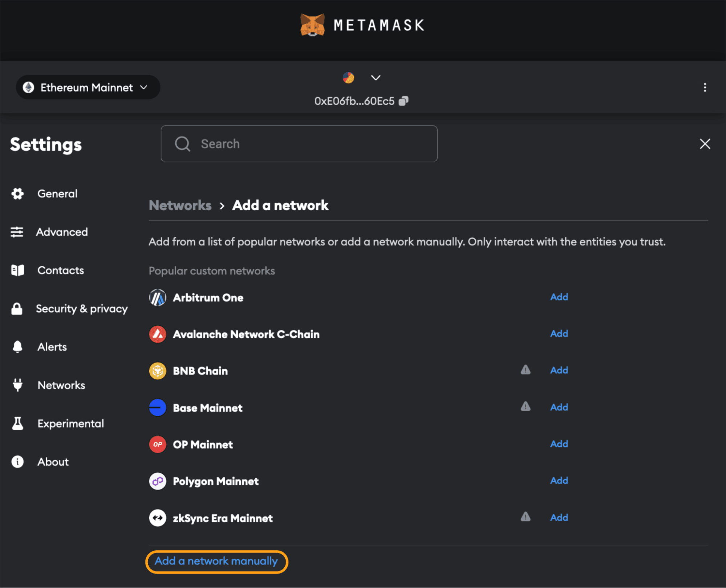726x588 pixels.
Task: Copy the wallet address 0xE06fb...60Ec5
Action: pyautogui.click(x=403, y=101)
